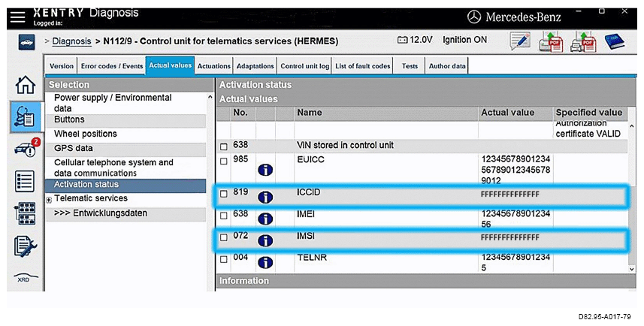The image size is (644, 326).
Task: Open the car warning icon with badge 2
Action: point(27,148)
